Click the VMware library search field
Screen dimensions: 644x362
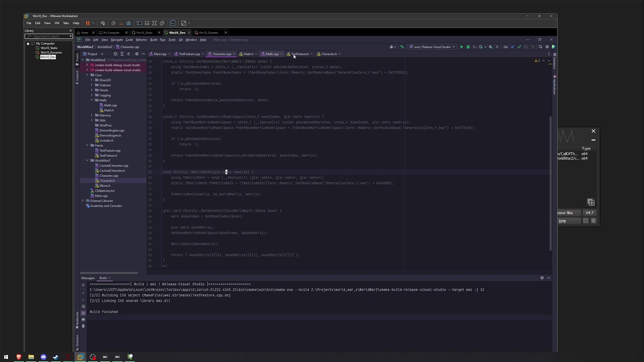(x=49, y=36)
